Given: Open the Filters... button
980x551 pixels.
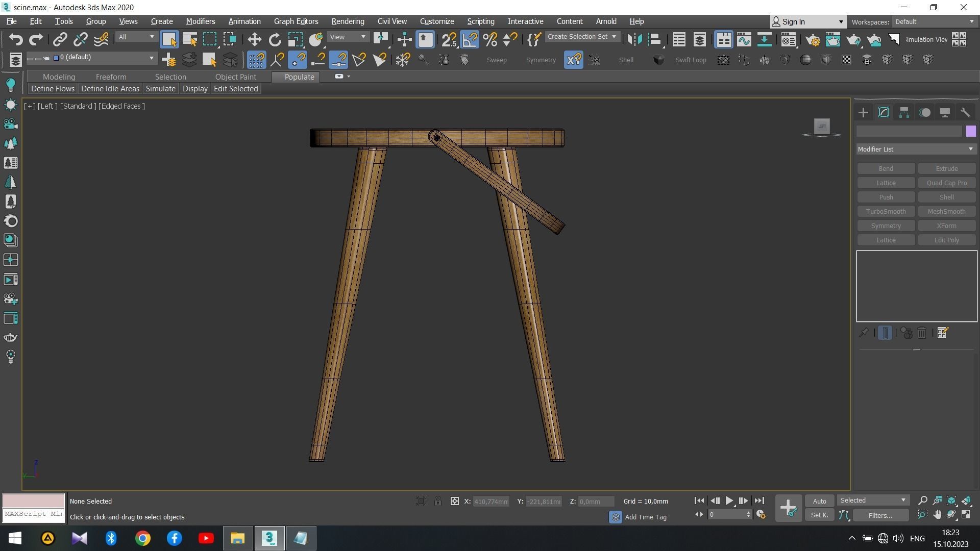Looking at the screenshot, I should [880, 515].
